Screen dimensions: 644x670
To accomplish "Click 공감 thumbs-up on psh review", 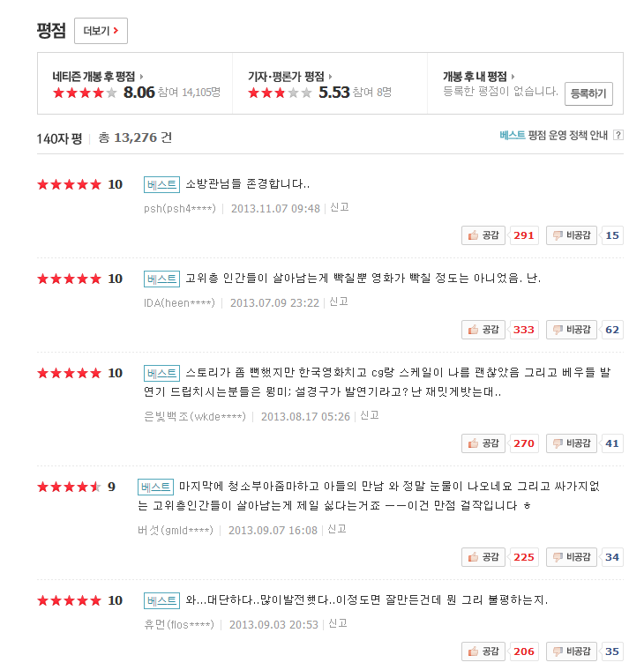I will pos(483,235).
